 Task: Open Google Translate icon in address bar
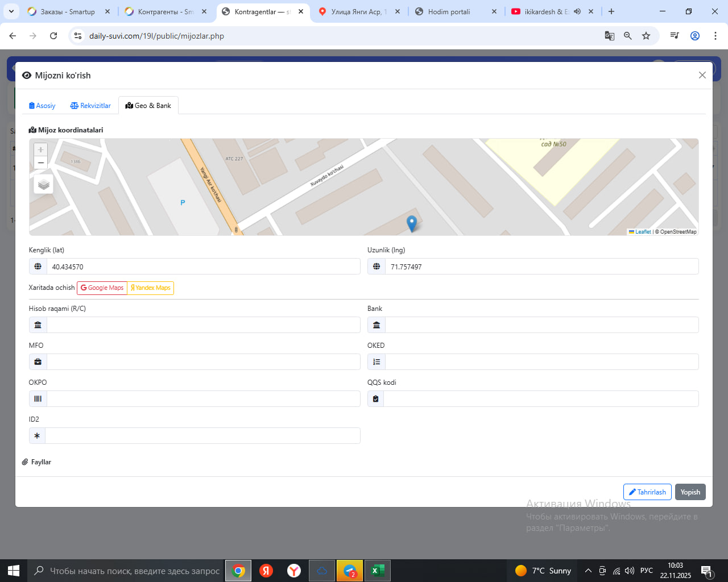(609, 36)
